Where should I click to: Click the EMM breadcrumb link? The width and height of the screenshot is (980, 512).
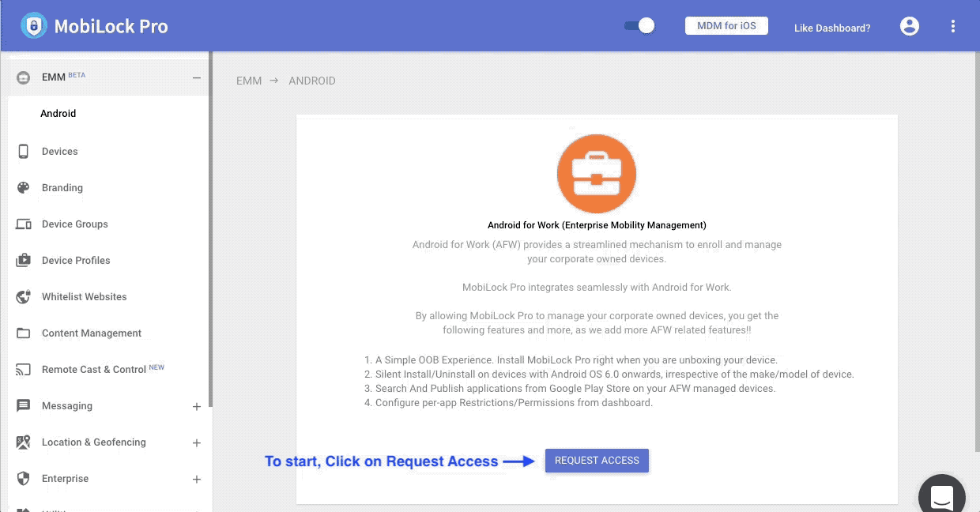pyautogui.click(x=249, y=81)
